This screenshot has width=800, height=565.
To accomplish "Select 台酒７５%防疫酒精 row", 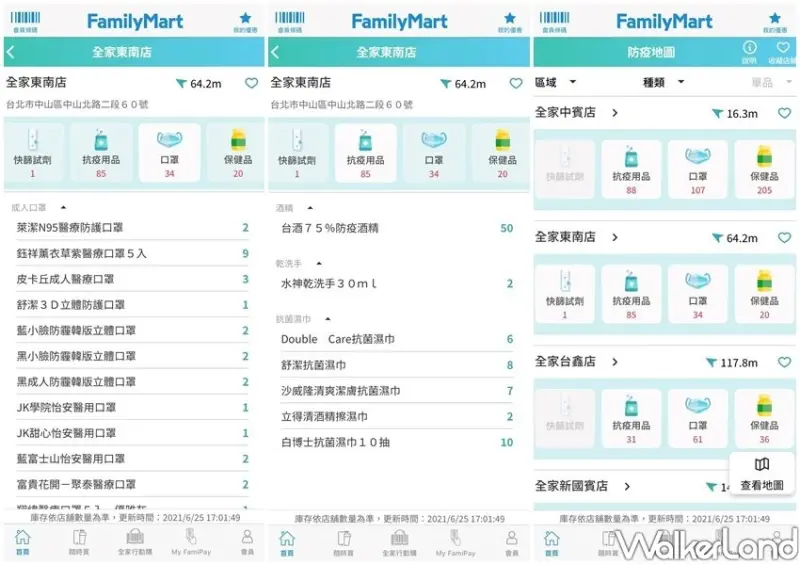I will pos(397,228).
